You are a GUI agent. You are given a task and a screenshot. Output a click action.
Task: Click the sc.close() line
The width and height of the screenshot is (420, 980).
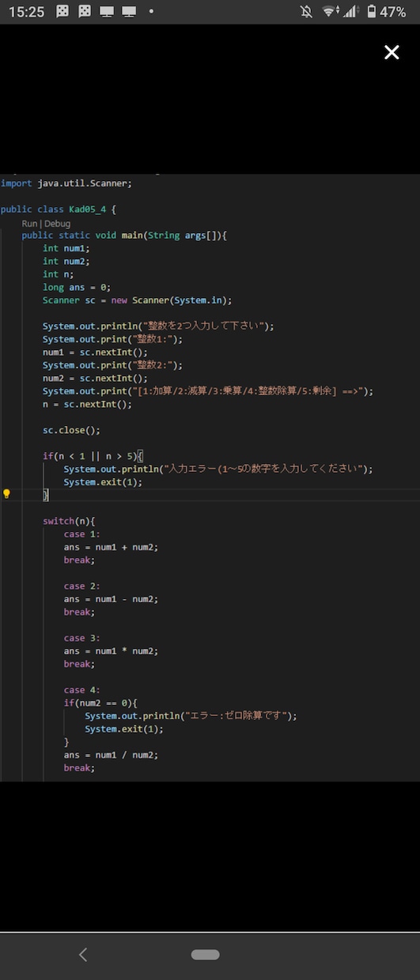[x=72, y=431]
